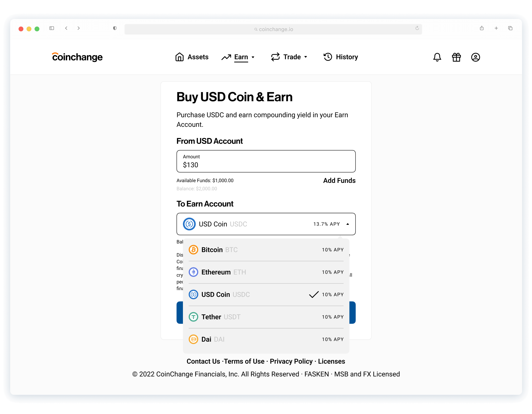Viewport: 532px width, 414px height.
Task: Click the Add Funds link
Action: [339, 181]
